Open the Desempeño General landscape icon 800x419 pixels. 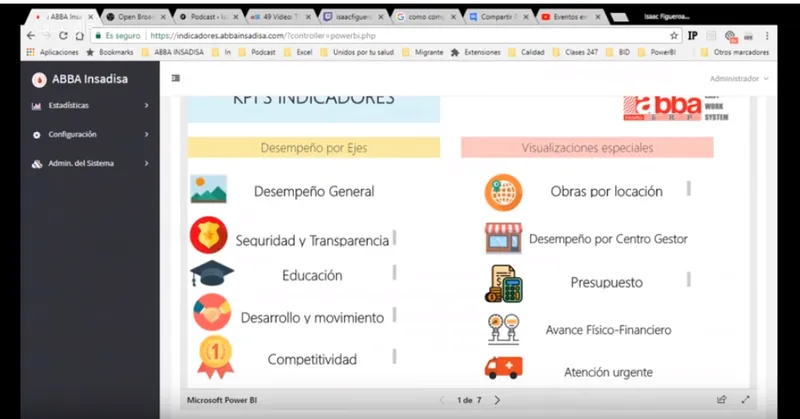click(209, 189)
